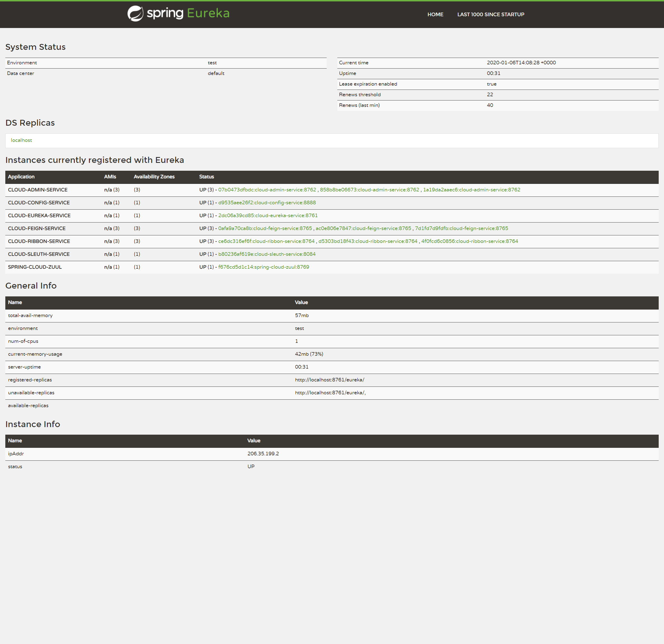Open the HOME nav item
Screen dimensions: 664x644
435,15
